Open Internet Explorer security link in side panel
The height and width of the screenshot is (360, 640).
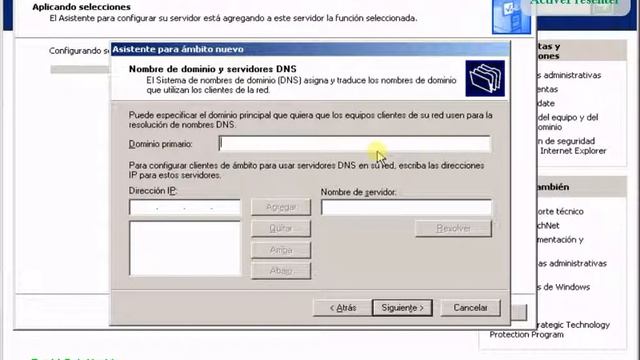coord(571,146)
